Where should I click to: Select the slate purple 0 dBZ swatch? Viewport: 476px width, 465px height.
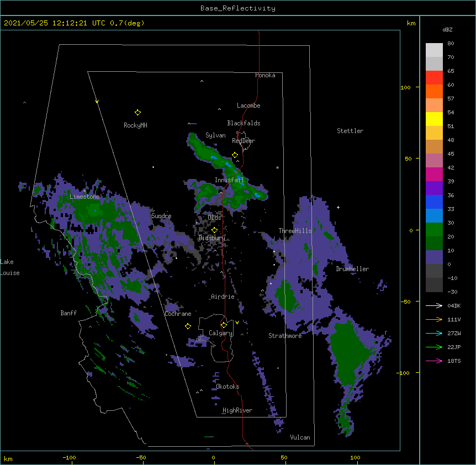(434, 257)
